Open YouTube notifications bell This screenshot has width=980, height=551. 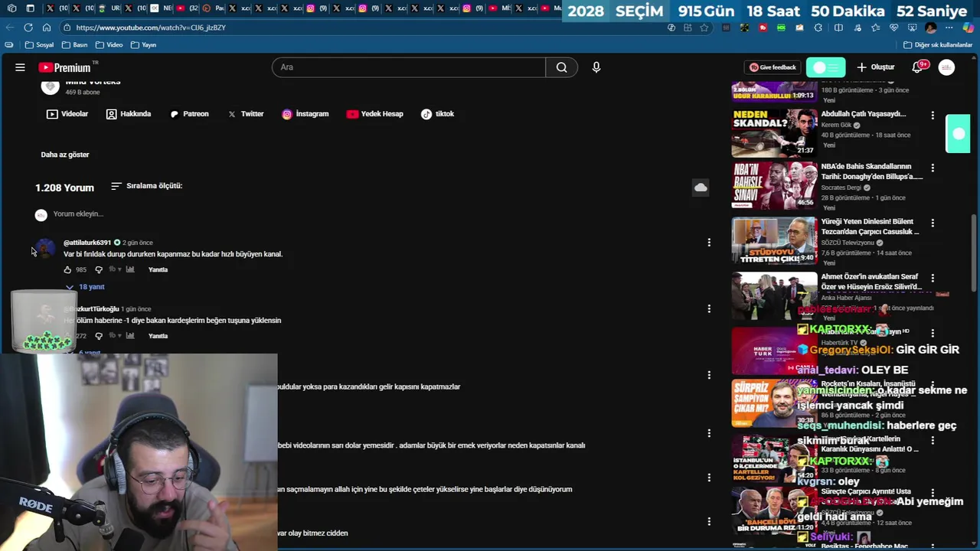[x=917, y=67]
